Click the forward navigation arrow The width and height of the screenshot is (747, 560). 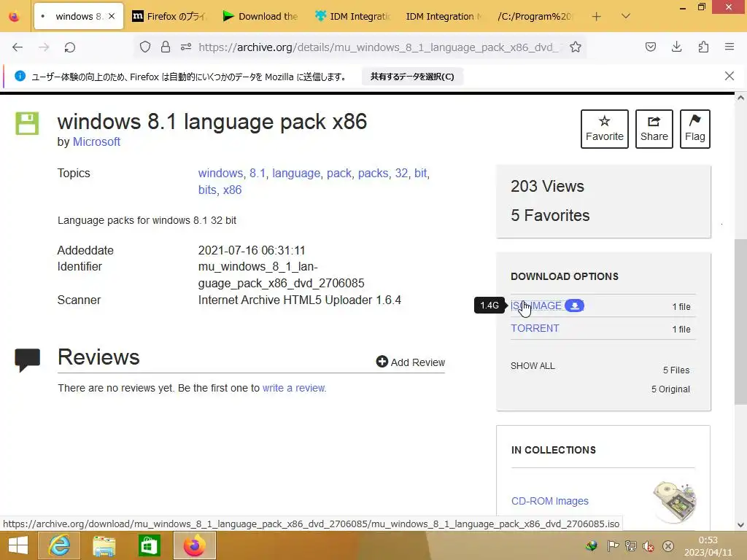click(x=44, y=47)
